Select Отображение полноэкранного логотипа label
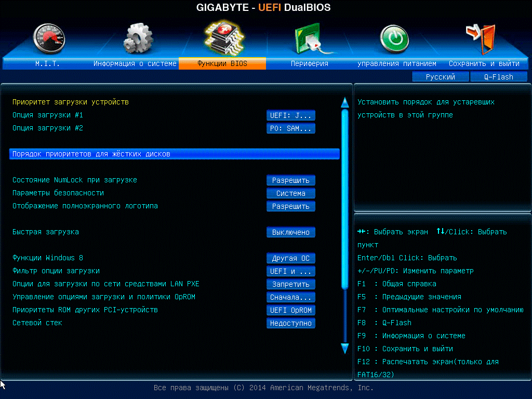Viewport: 532px width, 399px height. tap(85, 206)
